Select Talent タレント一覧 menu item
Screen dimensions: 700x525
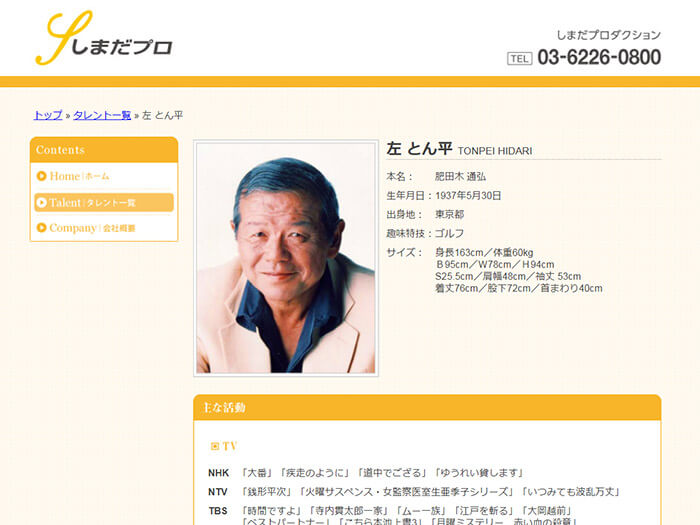coord(104,203)
